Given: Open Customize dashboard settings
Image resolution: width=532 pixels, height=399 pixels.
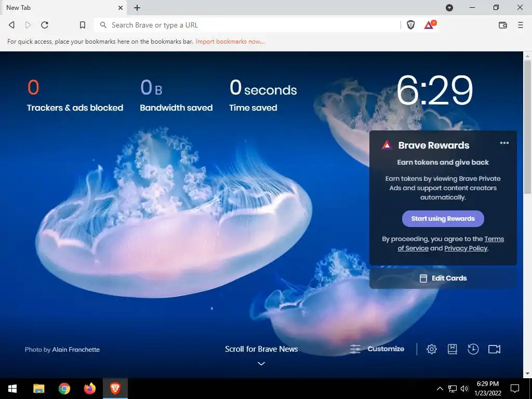Looking at the screenshot, I should pos(377,349).
